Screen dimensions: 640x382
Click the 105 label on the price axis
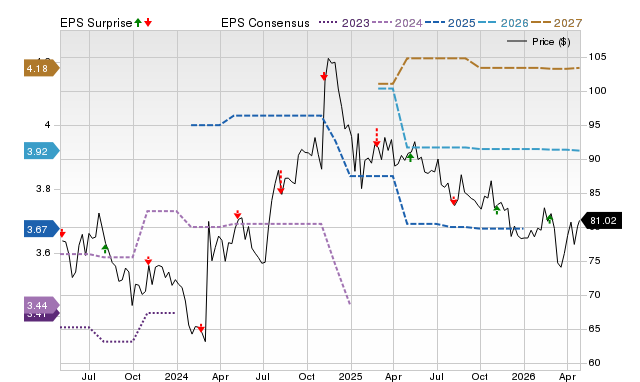point(597,57)
